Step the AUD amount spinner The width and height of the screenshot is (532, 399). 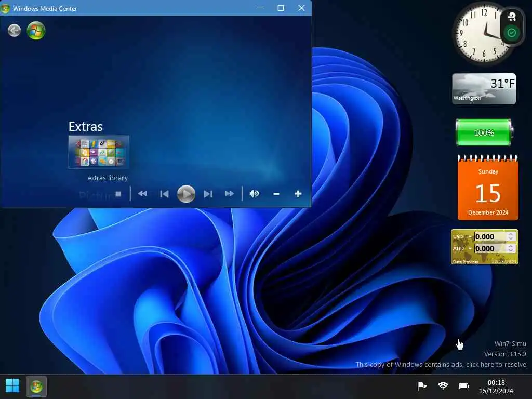pos(511,248)
